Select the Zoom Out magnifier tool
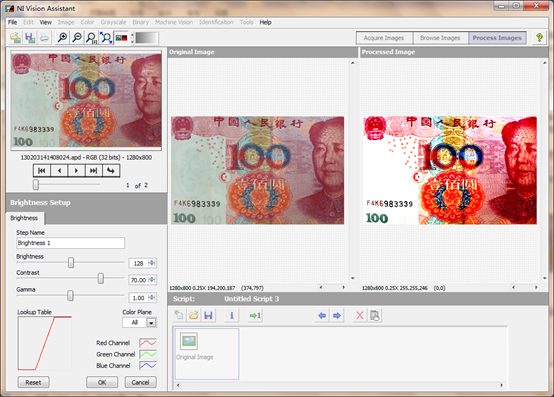The height and width of the screenshot is (397, 554). click(x=77, y=37)
